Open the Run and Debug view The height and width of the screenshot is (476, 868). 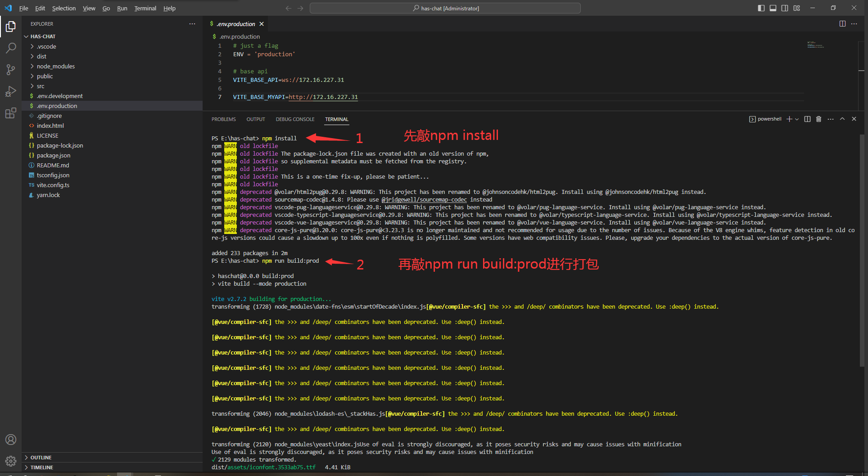(x=11, y=91)
